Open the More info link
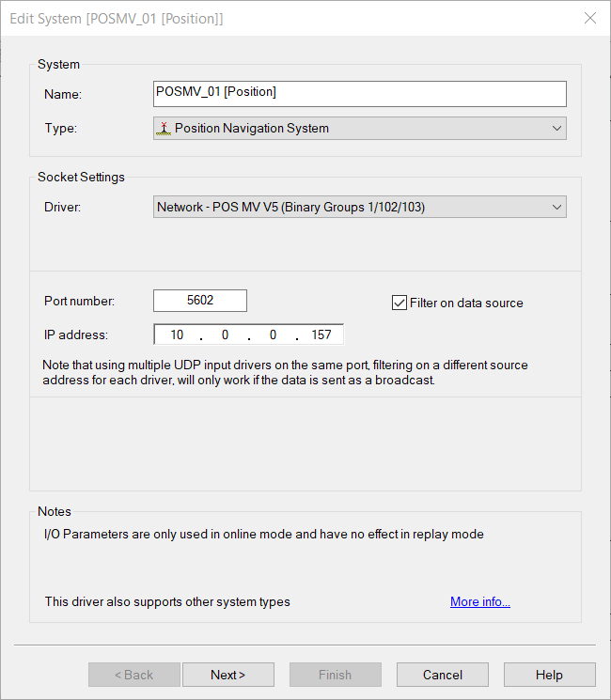This screenshot has height=700, width=611. (479, 601)
